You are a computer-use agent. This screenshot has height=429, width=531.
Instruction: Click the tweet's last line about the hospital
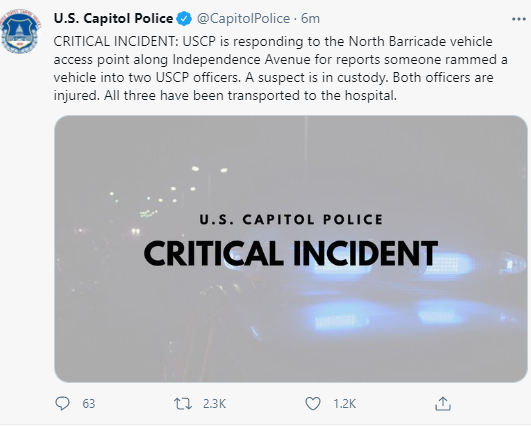pyautogui.click(x=225, y=95)
